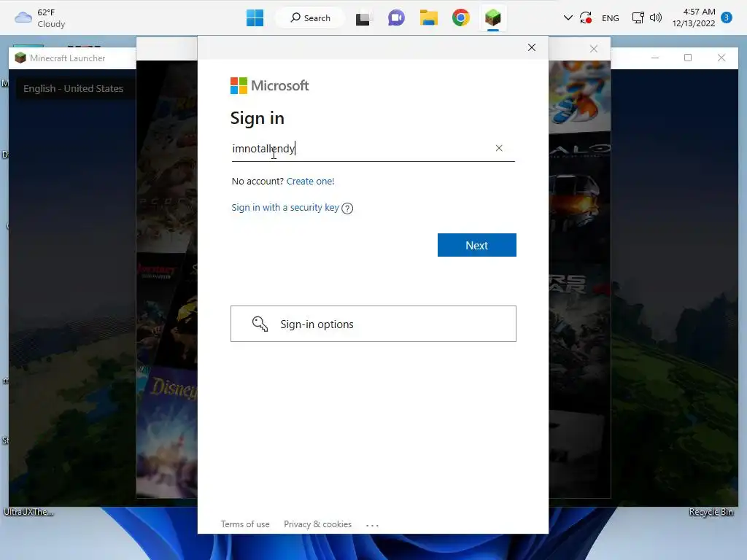Open Google Chrome from taskbar
Image resolution: width=747 pixels, height=560 pixels.
[x=461, y=18]
